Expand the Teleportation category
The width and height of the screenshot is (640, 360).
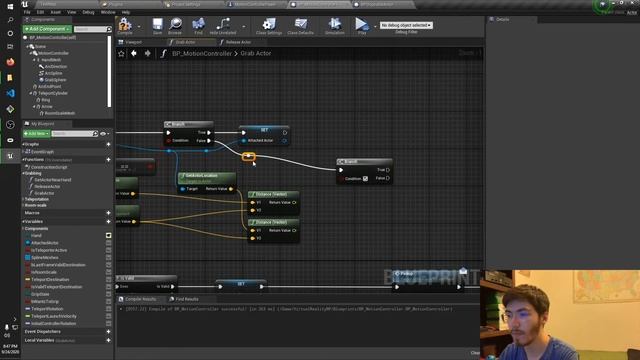tap(23, 199)
